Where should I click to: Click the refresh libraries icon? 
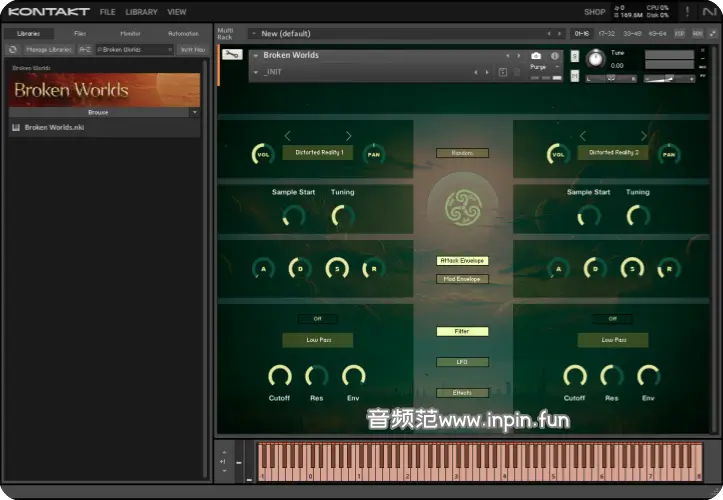pyautogui.click(x=13, y=48)
